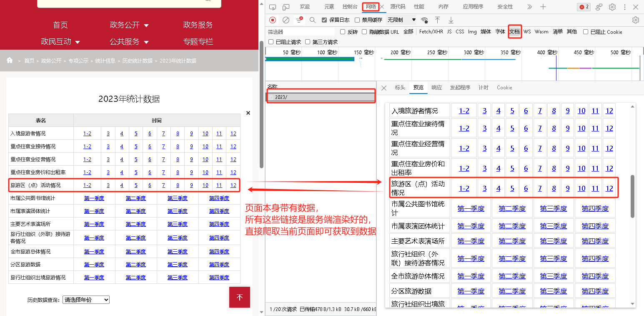Screen dimensions: 644x316
Task: Import a HAR file
Action: tap(437, 20)
